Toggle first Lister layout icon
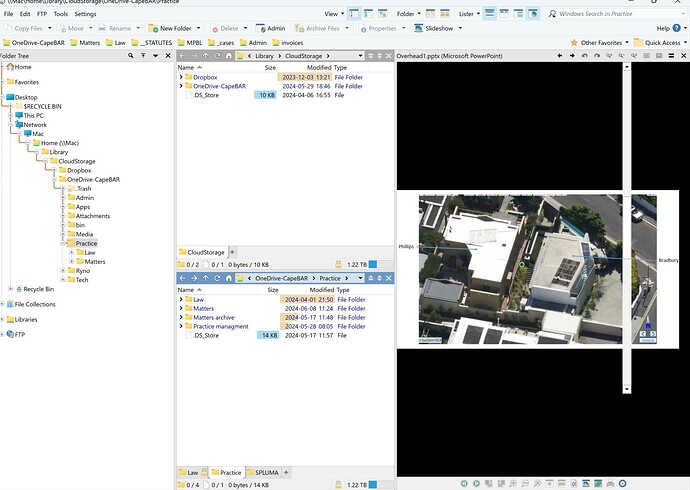 489,14
